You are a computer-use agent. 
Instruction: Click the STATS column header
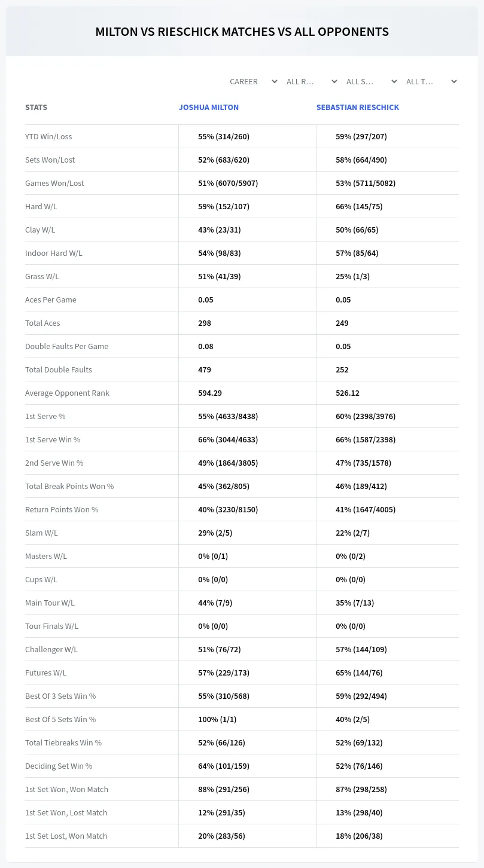tap(36, 107)
